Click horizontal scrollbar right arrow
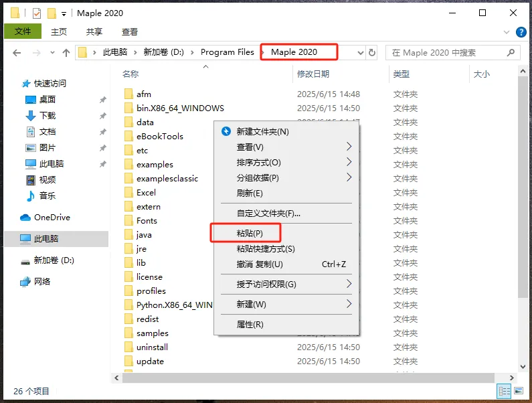This screenshot has width=532, height=403. (511, 378)
